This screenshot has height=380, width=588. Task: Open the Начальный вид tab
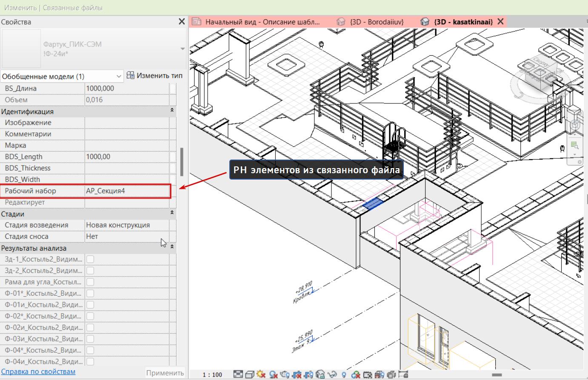click(256, 22)
